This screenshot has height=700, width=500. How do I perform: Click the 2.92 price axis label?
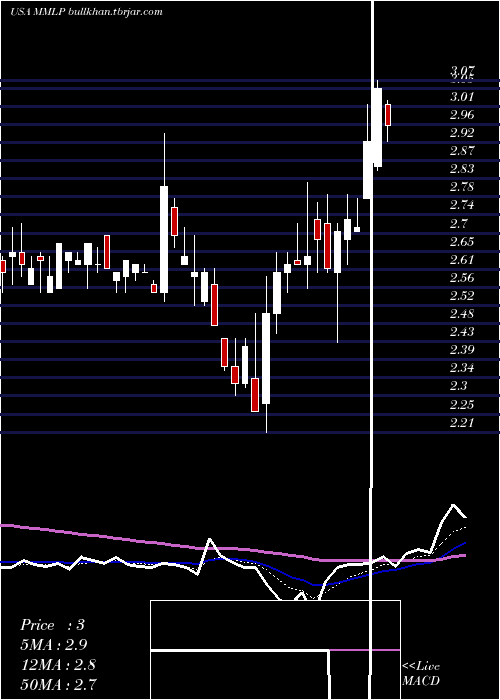462,133
